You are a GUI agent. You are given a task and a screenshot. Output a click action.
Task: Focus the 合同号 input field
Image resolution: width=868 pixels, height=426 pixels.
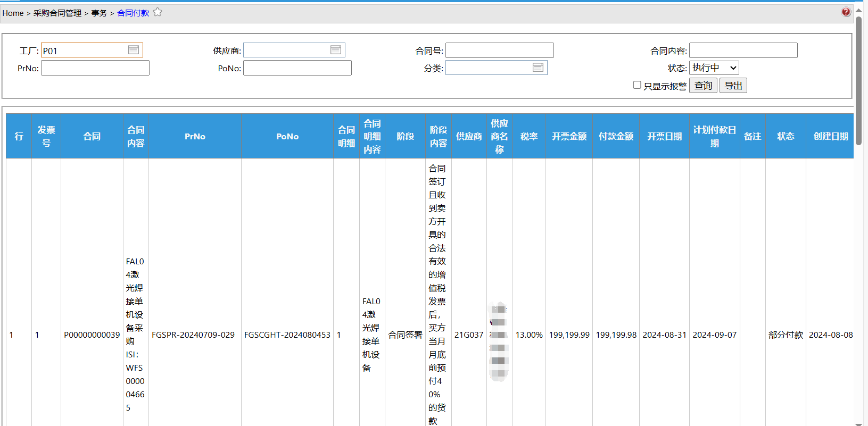point(500,50)
